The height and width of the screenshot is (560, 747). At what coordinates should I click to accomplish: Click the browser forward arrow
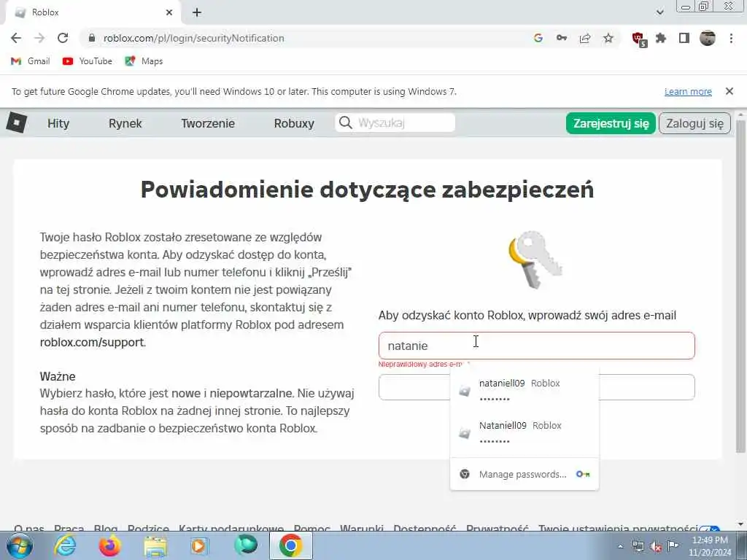(39, 38)
